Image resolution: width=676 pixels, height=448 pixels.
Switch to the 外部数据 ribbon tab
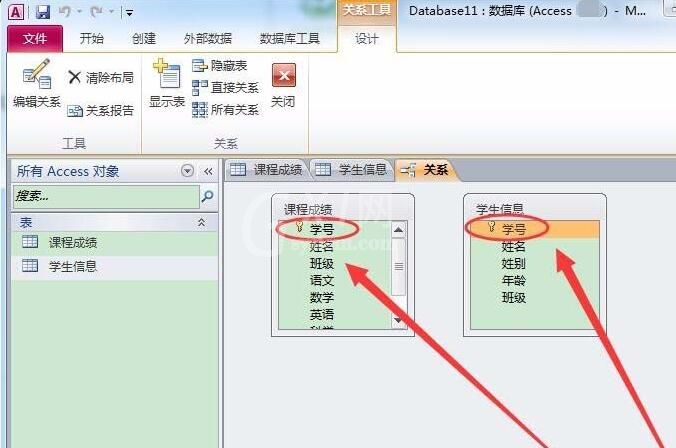pos(208,39)
